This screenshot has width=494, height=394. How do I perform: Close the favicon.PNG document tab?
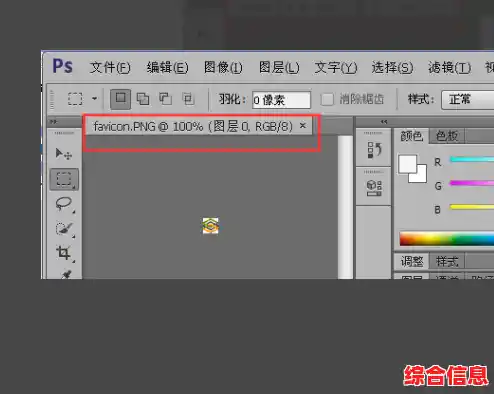tap(303, 126)
